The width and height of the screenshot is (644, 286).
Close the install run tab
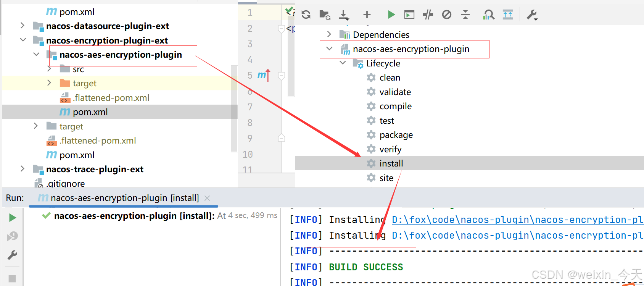207,198
